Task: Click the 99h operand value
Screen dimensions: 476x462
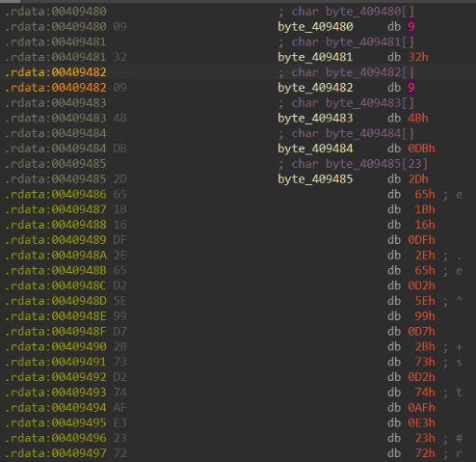Action: 425,316
